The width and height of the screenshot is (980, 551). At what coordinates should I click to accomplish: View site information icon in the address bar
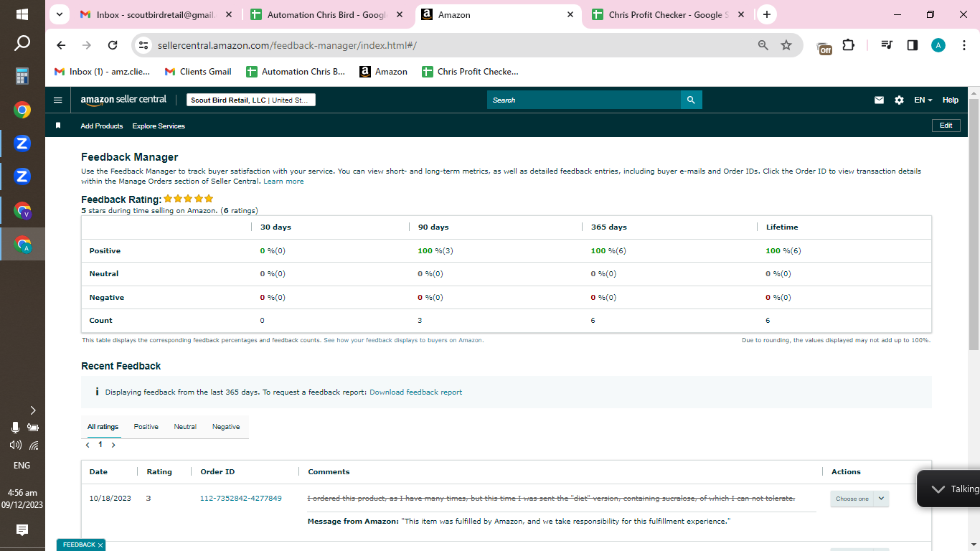coord(143,45)
